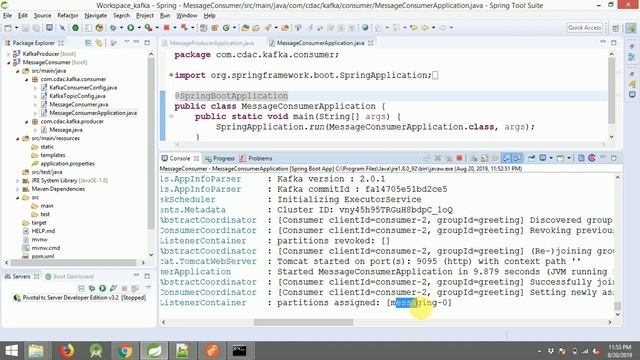The width and height of the screenshot is (640, 360).
Task: Collapse the MessageConsumer project node
Action: [x=8, y=62]
